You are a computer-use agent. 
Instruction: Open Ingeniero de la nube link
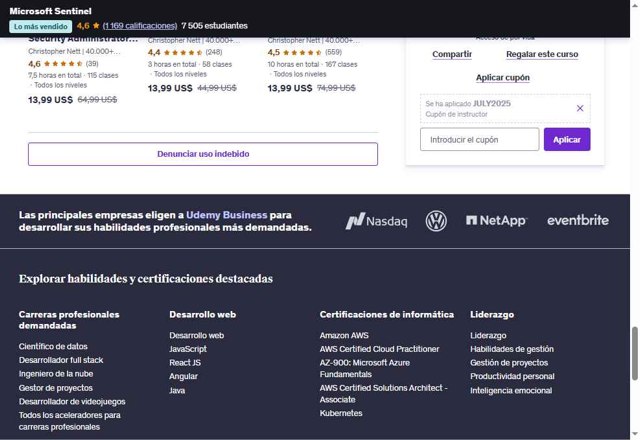pos(56,374)
